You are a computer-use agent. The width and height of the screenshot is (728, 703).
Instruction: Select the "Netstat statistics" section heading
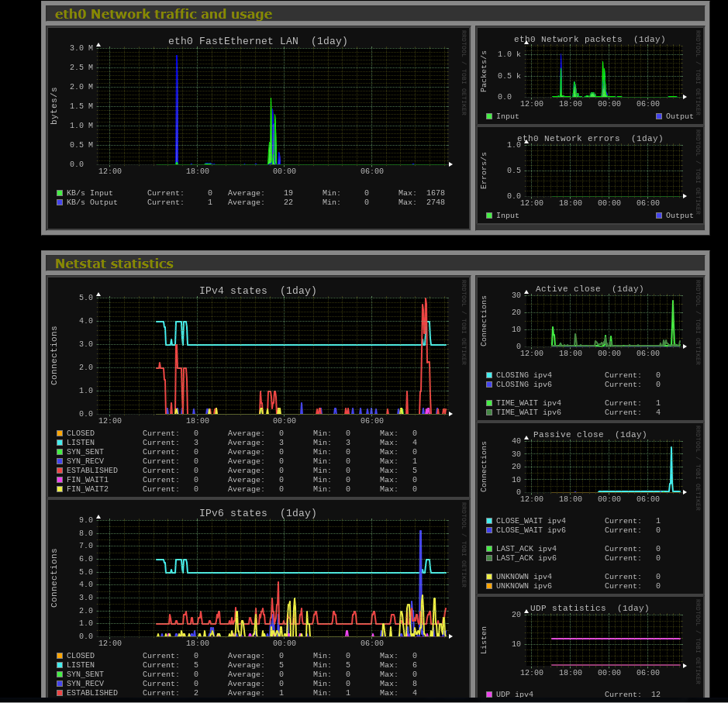coord(114,264)
